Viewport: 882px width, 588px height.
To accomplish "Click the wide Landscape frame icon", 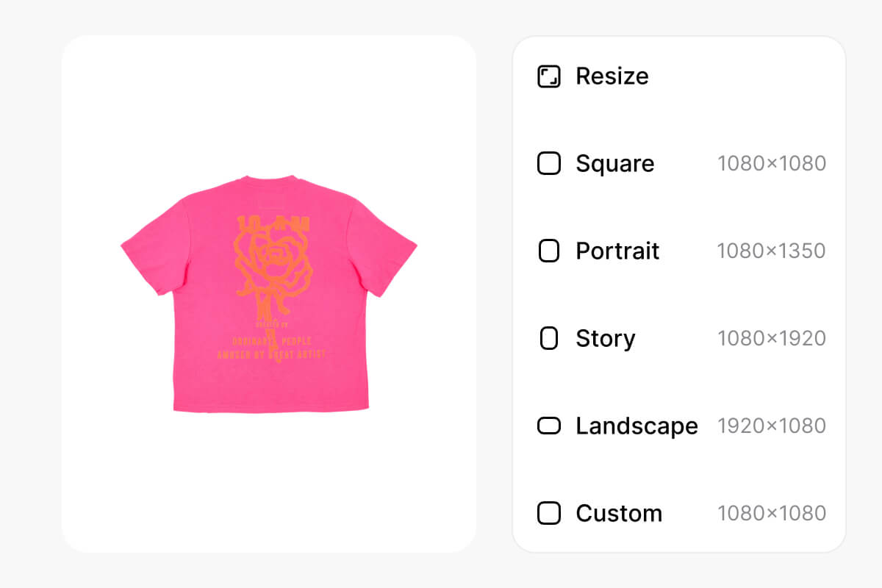I will pos(549,426).
